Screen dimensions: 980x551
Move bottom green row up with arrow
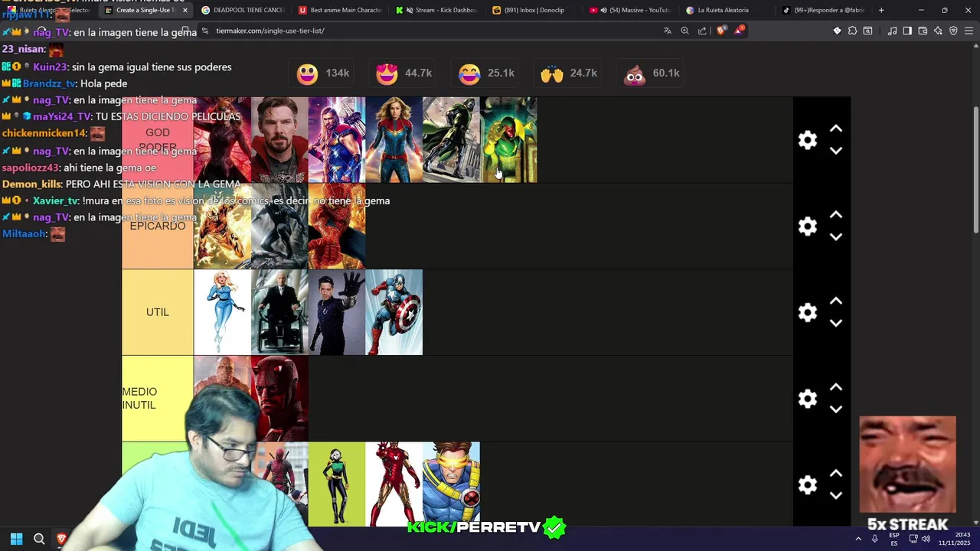pos(836,474)
